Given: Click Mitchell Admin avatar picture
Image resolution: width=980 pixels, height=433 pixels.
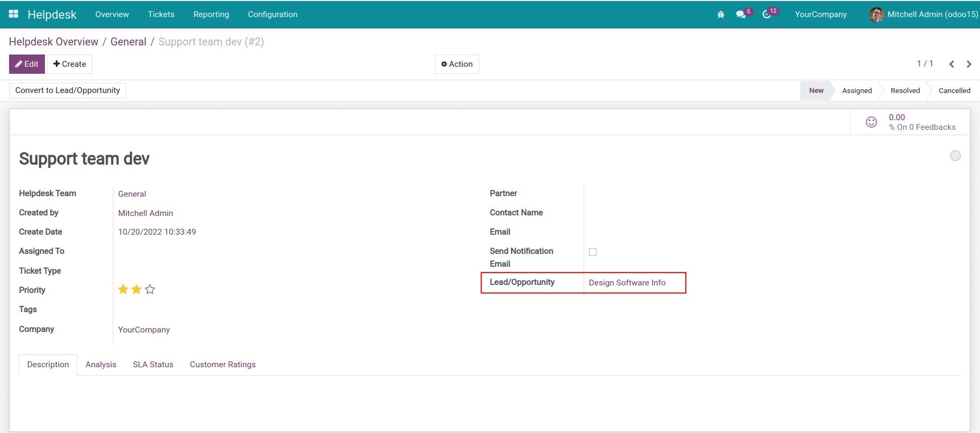Looking at the screenshot, I should [x=876, y=14].
